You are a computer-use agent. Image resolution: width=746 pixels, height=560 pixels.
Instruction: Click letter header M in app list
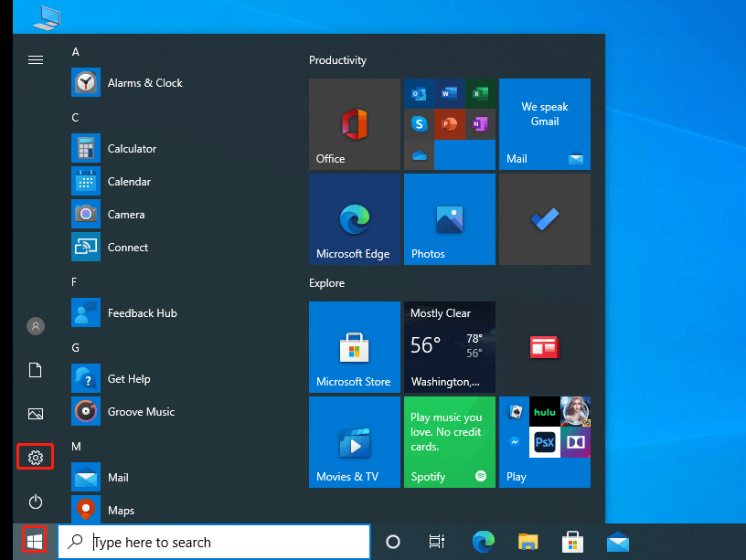tap(77, 447)
